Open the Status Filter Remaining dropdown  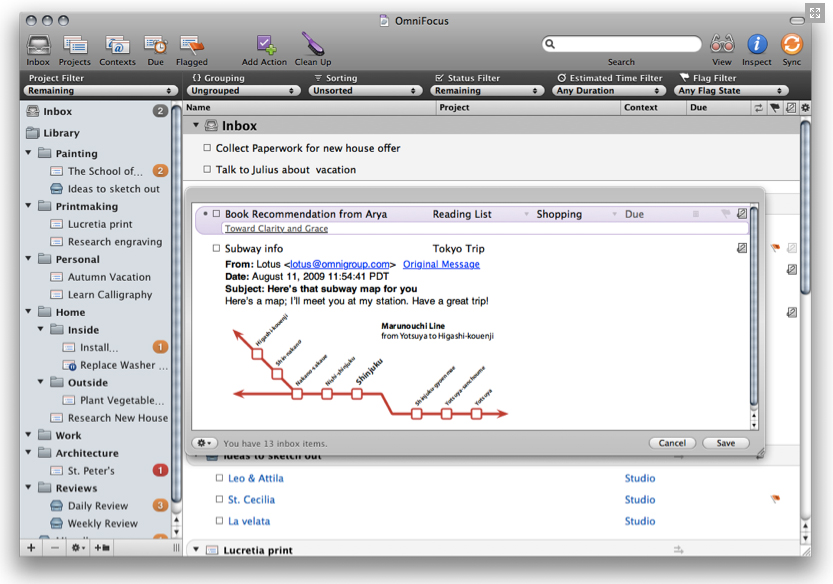point(487,91)
